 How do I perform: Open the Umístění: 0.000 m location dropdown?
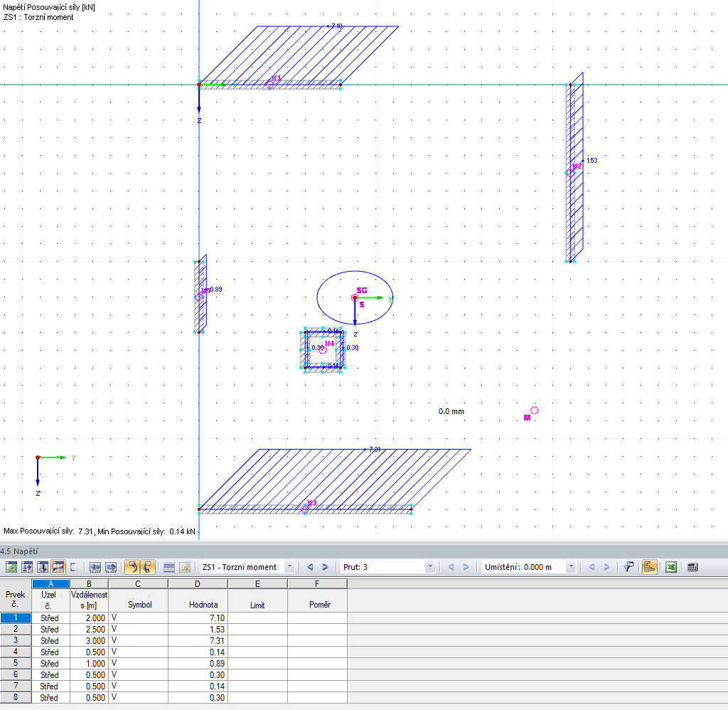[571, 567]
